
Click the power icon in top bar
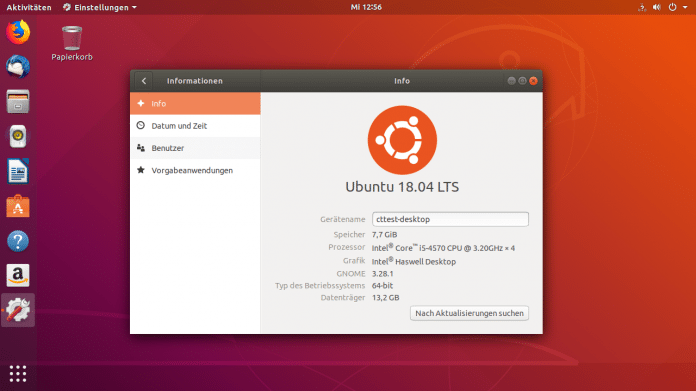[x=672, y=7]
